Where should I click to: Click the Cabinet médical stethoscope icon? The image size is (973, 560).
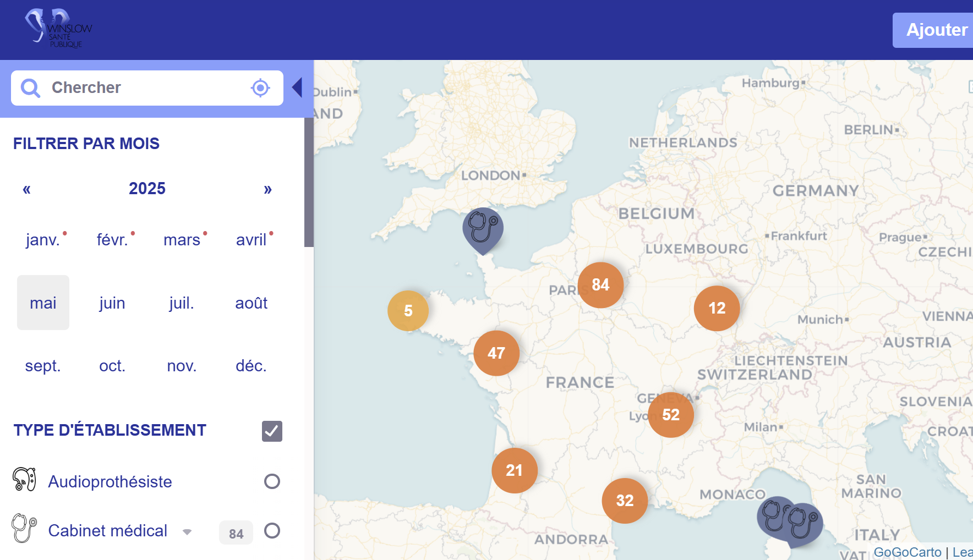(24, 528)
